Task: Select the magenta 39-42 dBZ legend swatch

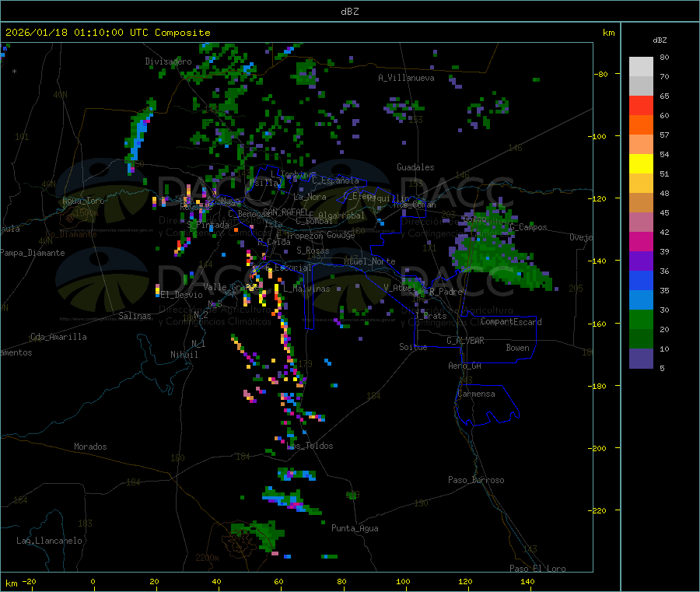Action: point(641,241)
